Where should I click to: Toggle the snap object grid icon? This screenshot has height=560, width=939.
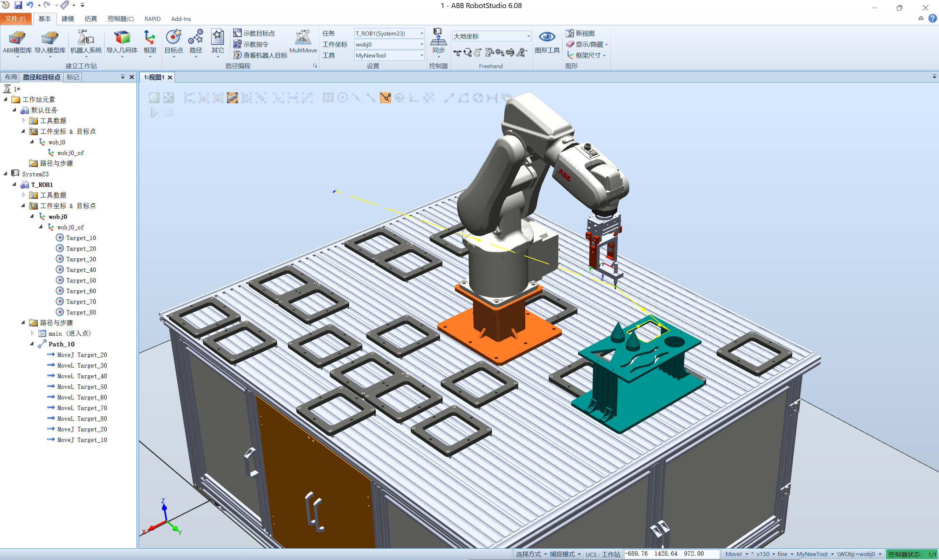pyautogui.click(x=328, y=98)
